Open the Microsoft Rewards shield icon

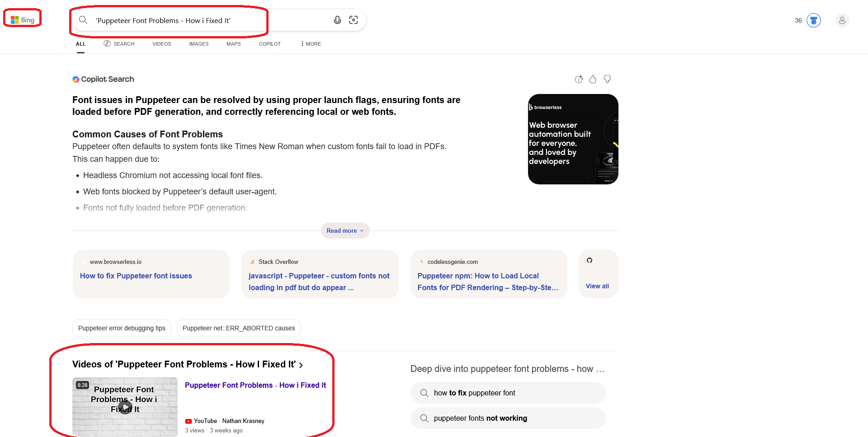pyautogui.click(x=813, y=20)
